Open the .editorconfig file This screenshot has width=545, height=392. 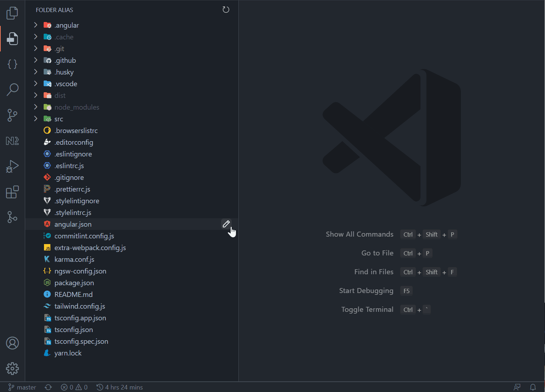132,142
